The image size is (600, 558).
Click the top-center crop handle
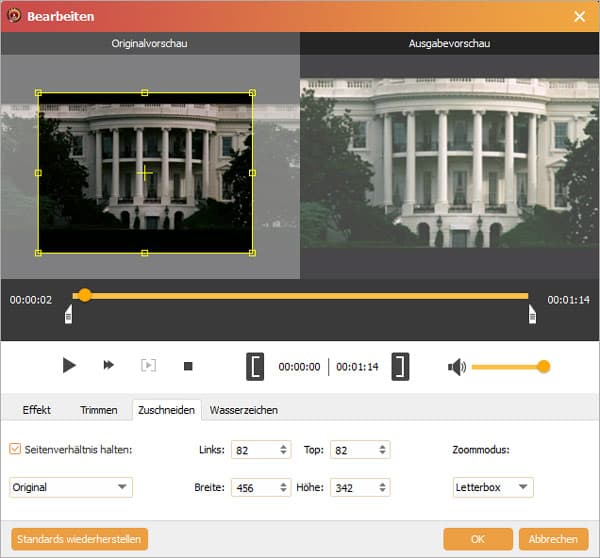coord(145,93)
